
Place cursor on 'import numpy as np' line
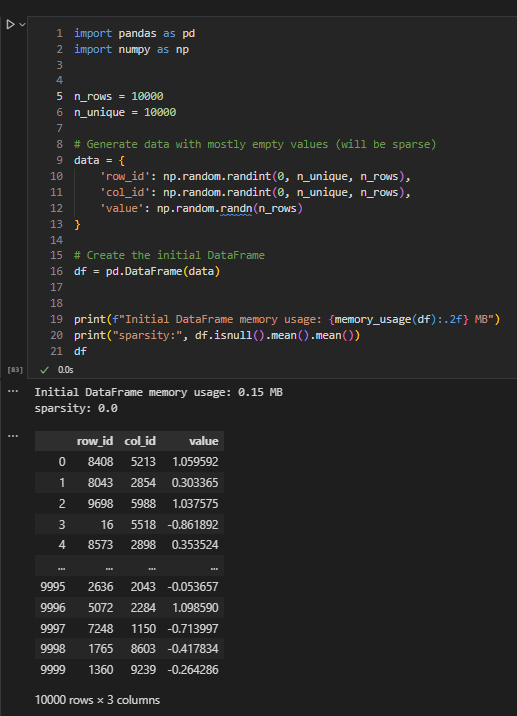(x=131, y=49)
